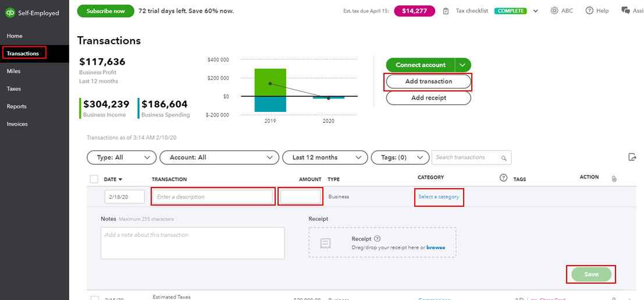Open the Assistant chat icon
The width and height of the screenshot is (644, 300).
coord(625,10)
